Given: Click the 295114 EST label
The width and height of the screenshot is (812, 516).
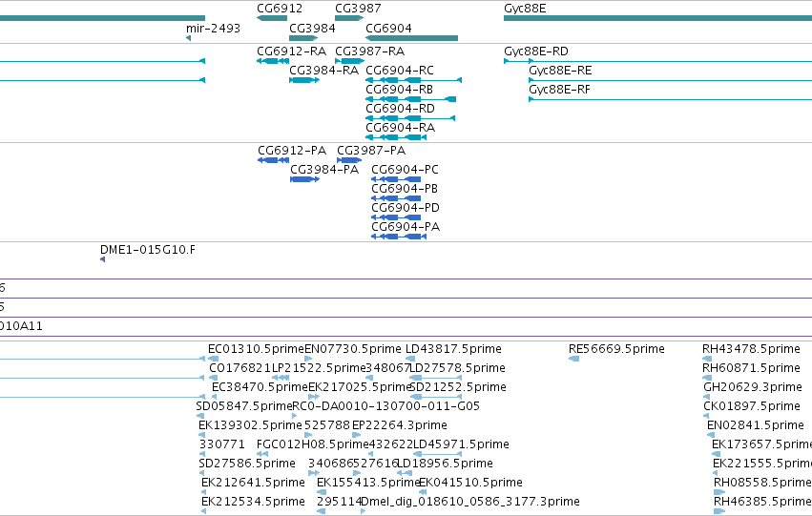Looking at the screenshot, I should coord(339,502).
